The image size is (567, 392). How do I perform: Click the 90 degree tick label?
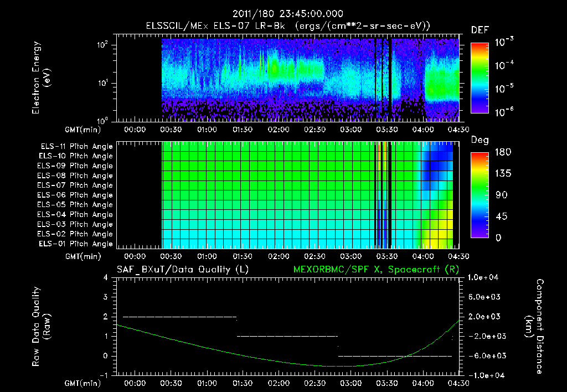click(x=502, y=195)
